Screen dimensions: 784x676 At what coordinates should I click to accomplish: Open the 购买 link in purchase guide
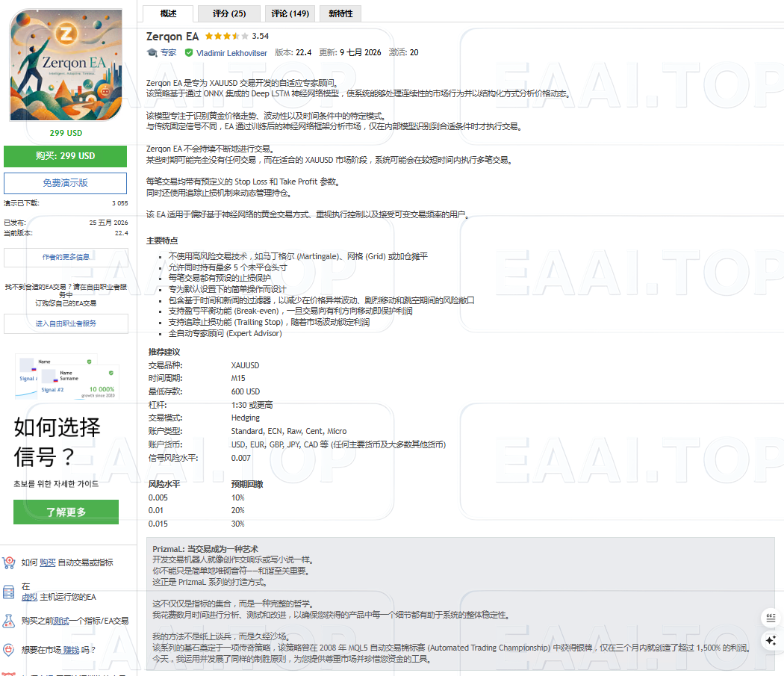(48, 563)
